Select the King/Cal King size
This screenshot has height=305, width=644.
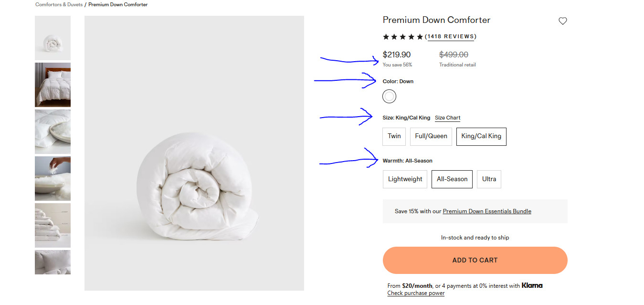pyautogui.click(x=481, y=136)
